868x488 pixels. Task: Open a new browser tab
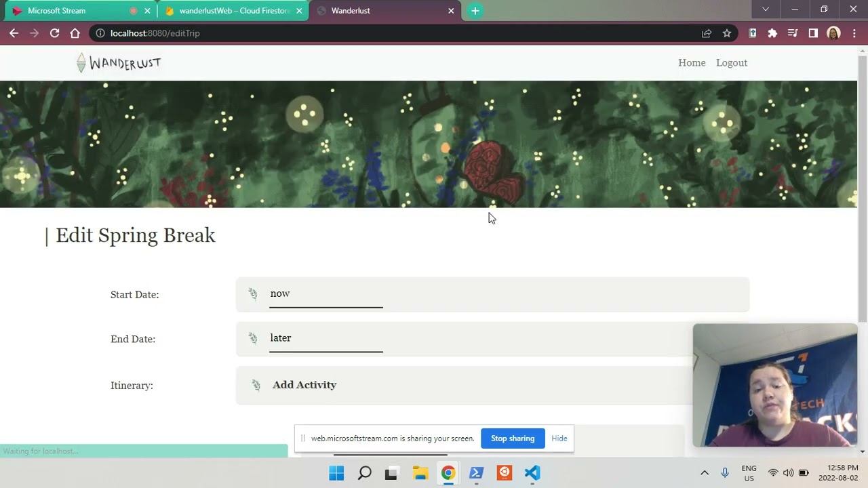click(475, 11)
